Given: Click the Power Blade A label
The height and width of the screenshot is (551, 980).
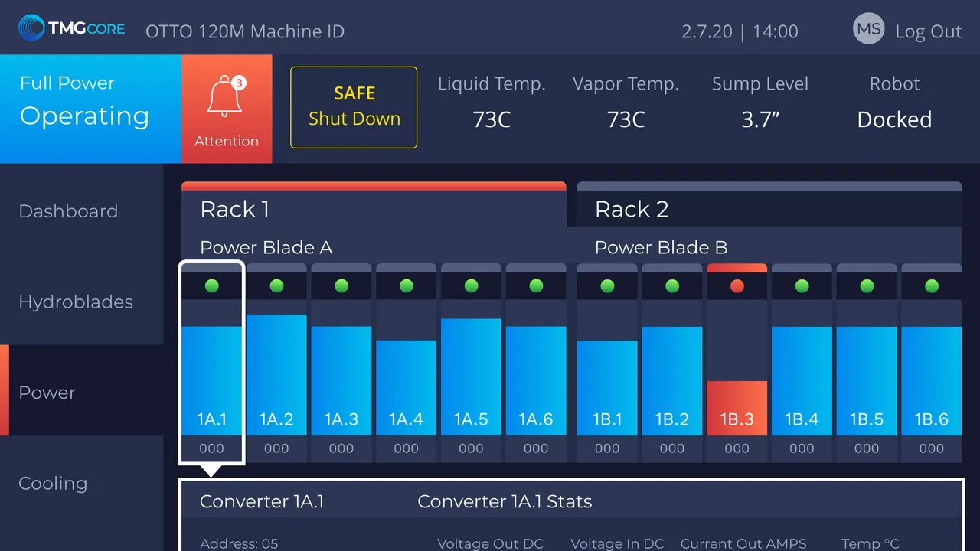Looking at the screenshot, I should [266, 248].
